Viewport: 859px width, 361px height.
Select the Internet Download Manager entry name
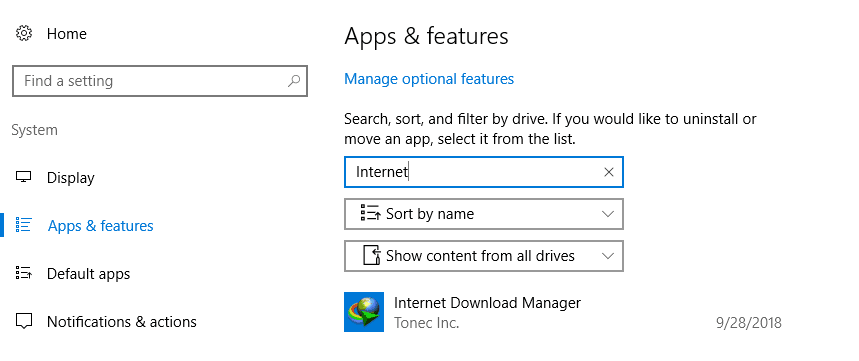click(488, 302)
